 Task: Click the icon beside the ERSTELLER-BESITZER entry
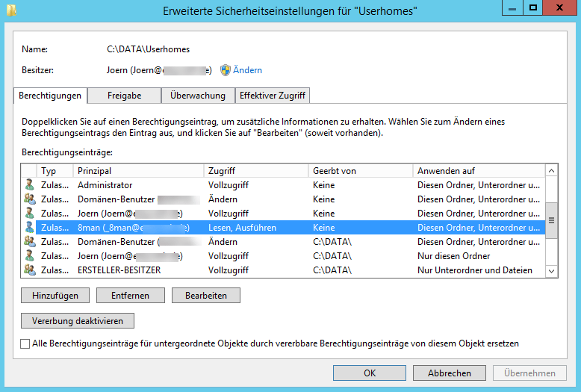29,270
